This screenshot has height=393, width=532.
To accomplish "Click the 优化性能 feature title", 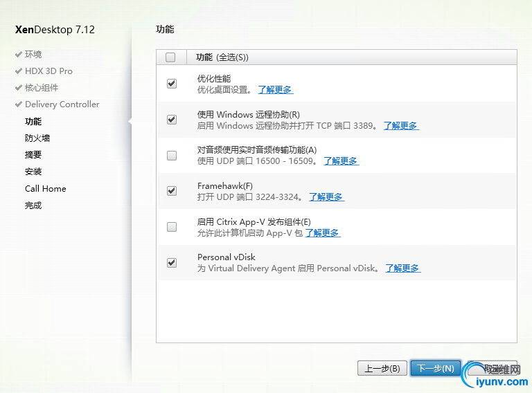I will coord(214,79).
